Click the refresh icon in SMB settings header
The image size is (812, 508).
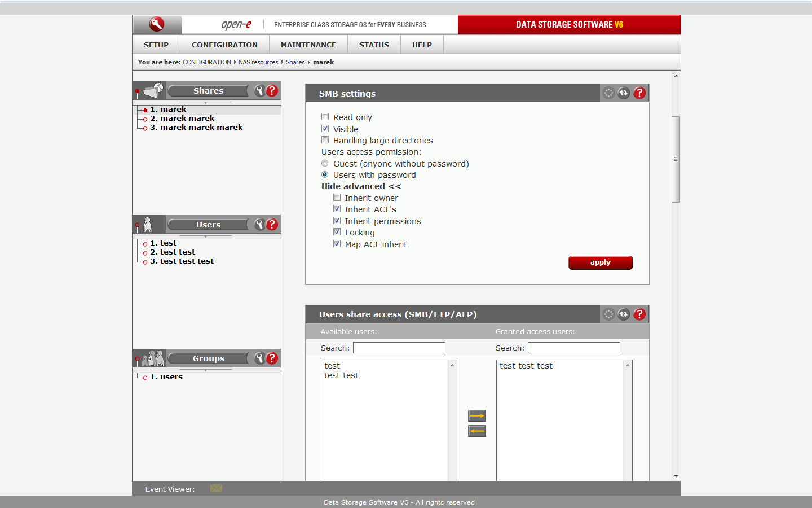(624, 93)
